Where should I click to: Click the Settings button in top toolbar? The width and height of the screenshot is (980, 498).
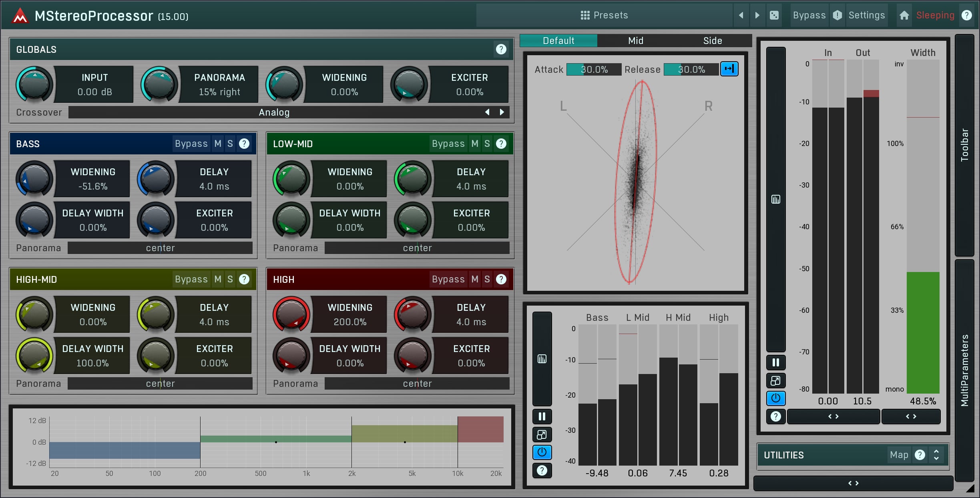[x=867, y=15]
